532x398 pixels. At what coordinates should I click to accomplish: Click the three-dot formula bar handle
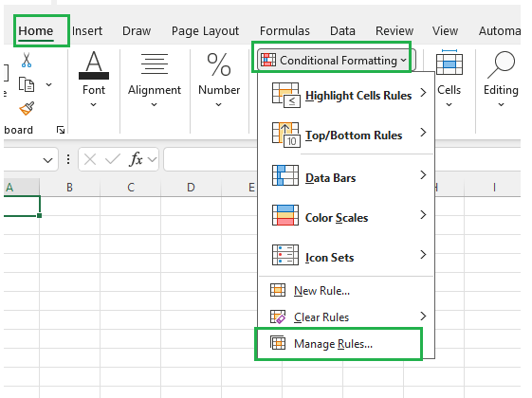pyautogui.click(x=68, y=159)
